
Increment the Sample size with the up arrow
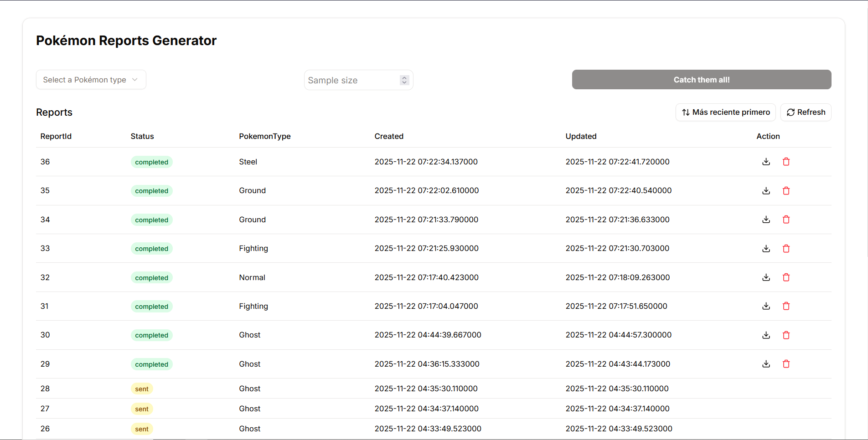404,78
